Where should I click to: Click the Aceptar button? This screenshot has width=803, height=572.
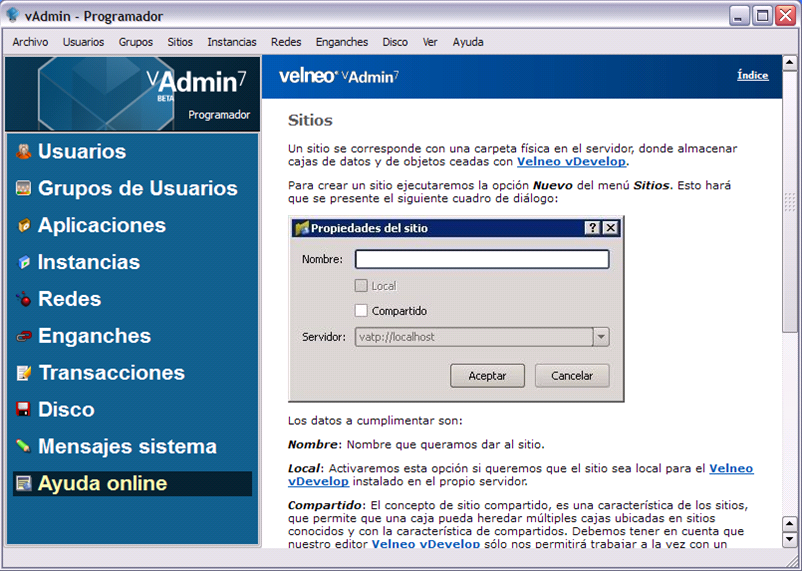(x=488, y=376)
